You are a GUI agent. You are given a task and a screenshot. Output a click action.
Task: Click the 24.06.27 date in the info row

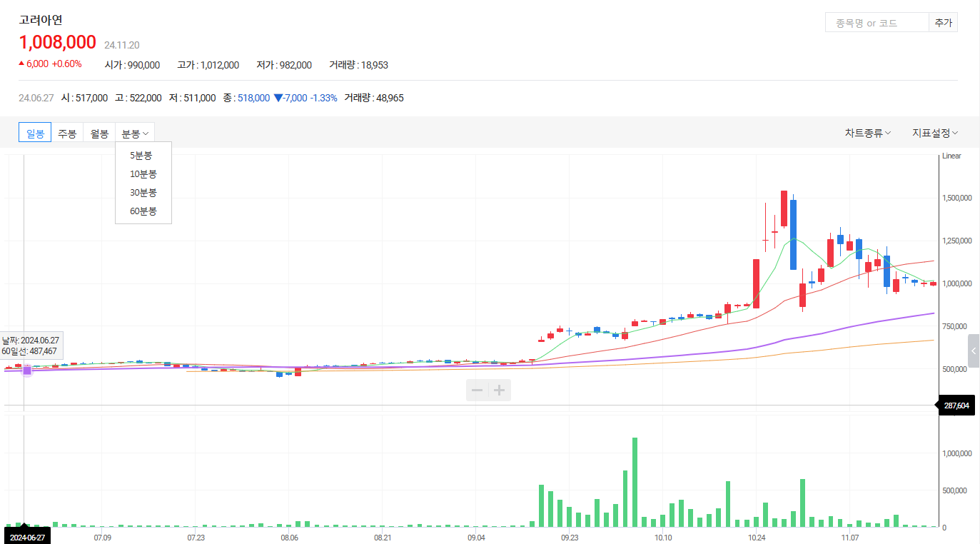point(36,98)
